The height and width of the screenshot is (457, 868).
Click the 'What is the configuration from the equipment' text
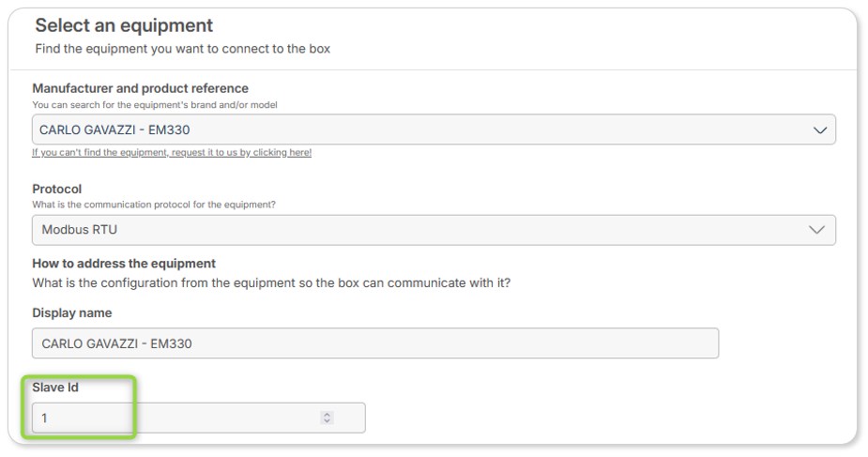tap(271, 282)
